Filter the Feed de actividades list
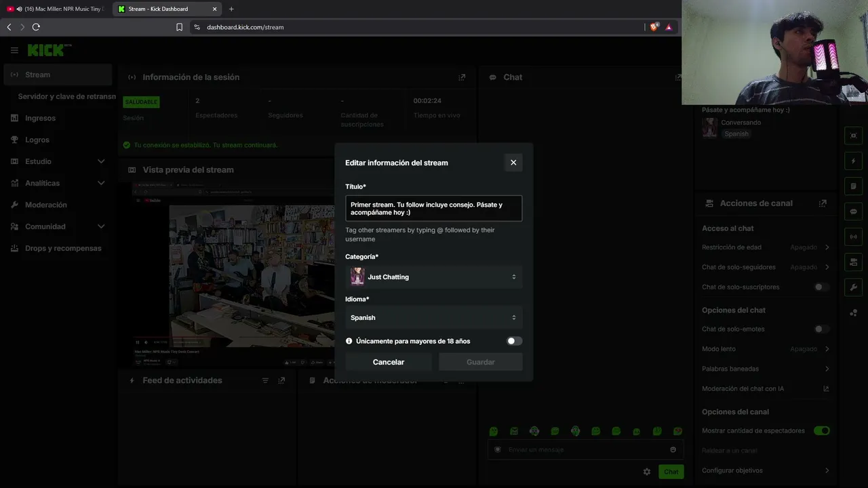Image resolution: width=868 pixels, height=488 pixels. [x=265, y=381]
